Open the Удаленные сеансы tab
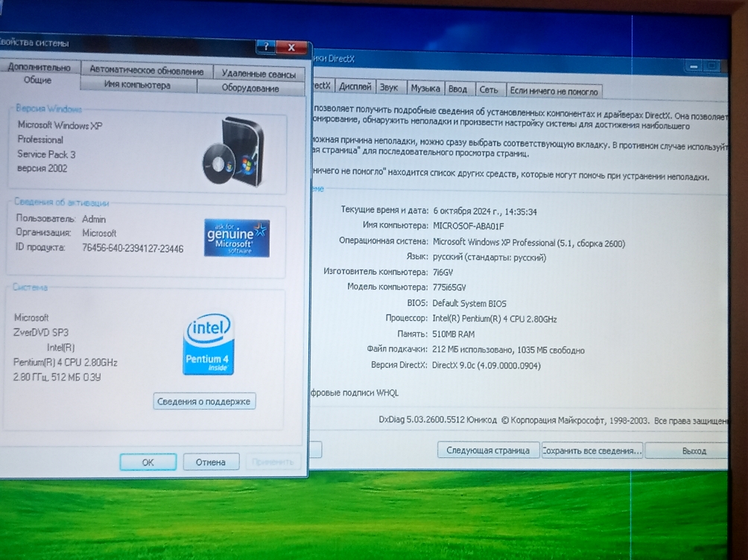 point(259,74)
